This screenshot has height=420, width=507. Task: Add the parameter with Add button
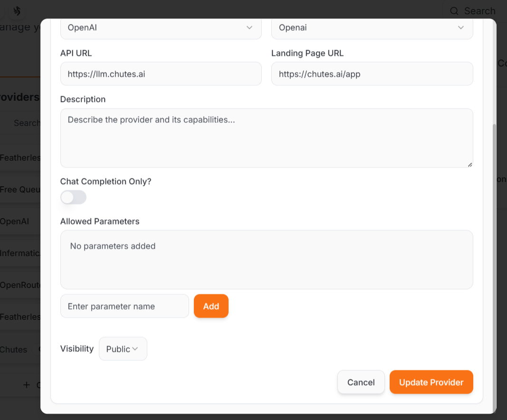(x=211, y=306)
